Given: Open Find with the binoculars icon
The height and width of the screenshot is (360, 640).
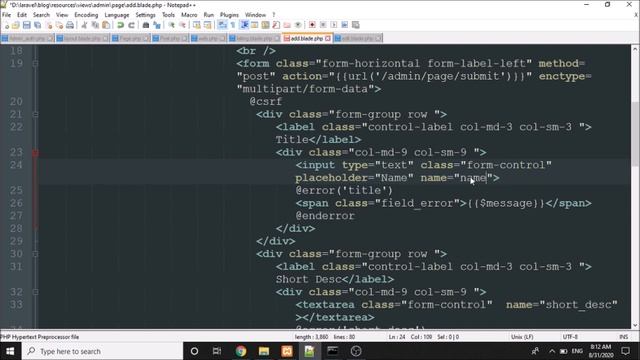Looking at the screenshot, I should pyautogui.click(x=146, y=25).
